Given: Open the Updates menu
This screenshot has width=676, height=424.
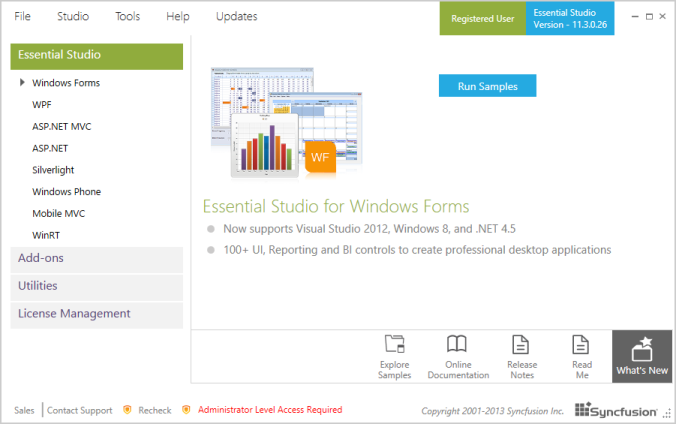Looking at the screenshot, I should [x=237, y=16].
